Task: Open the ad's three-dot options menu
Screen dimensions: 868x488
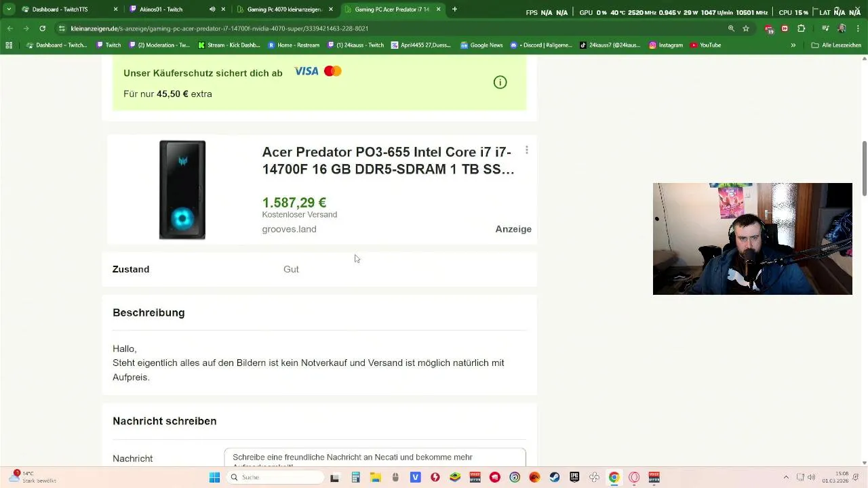Action: pyautogui.click(x=527, y=150)
